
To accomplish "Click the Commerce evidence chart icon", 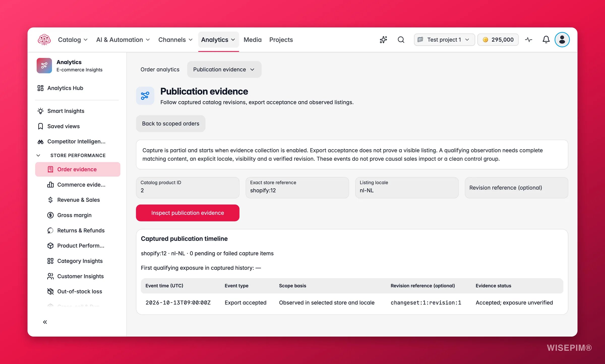I will click(x=50, y=185).
